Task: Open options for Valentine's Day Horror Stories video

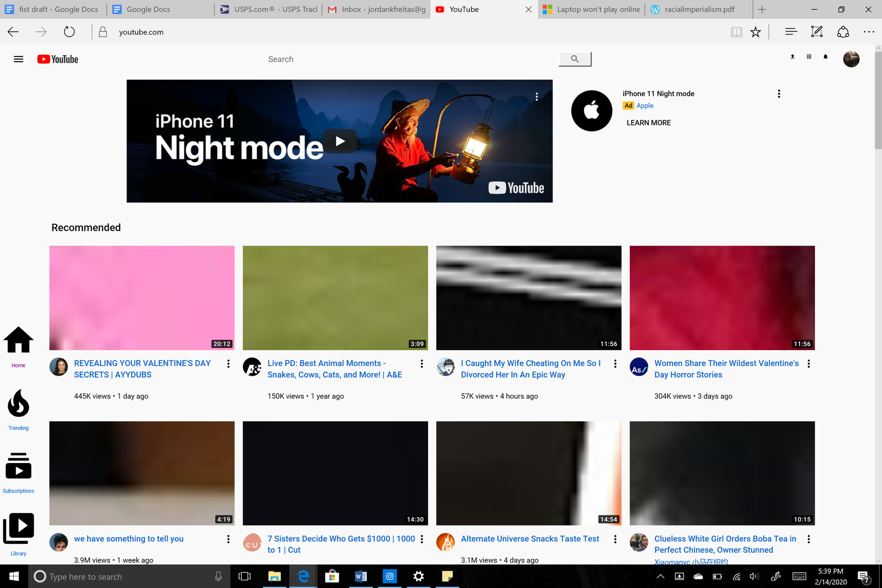Action: [808, 363]
